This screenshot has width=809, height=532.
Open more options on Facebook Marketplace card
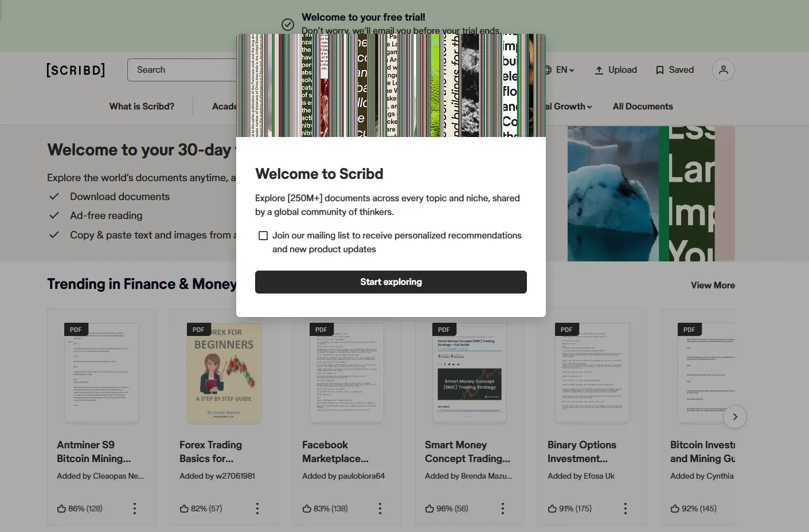pyautogui.click(x=380, y=508)
